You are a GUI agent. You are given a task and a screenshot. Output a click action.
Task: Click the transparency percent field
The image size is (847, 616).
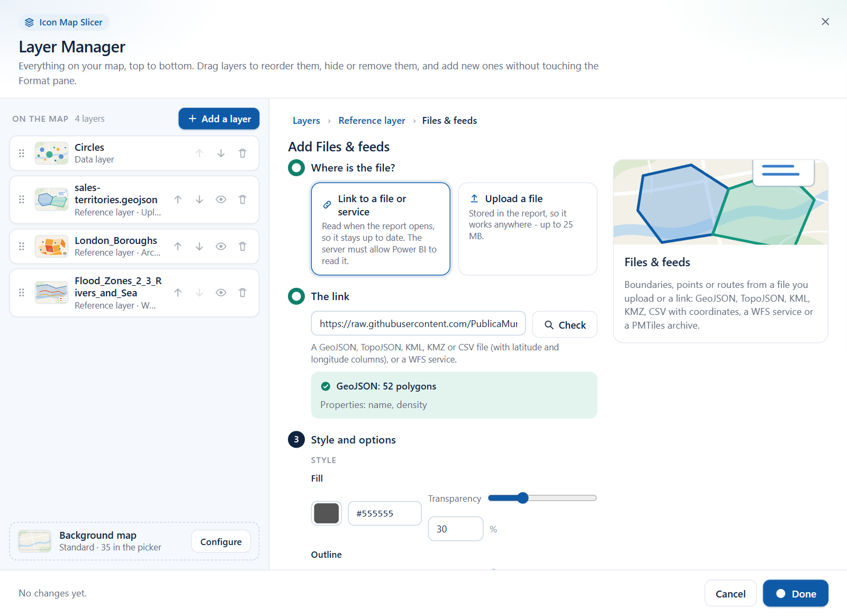(x=455, y=529)
